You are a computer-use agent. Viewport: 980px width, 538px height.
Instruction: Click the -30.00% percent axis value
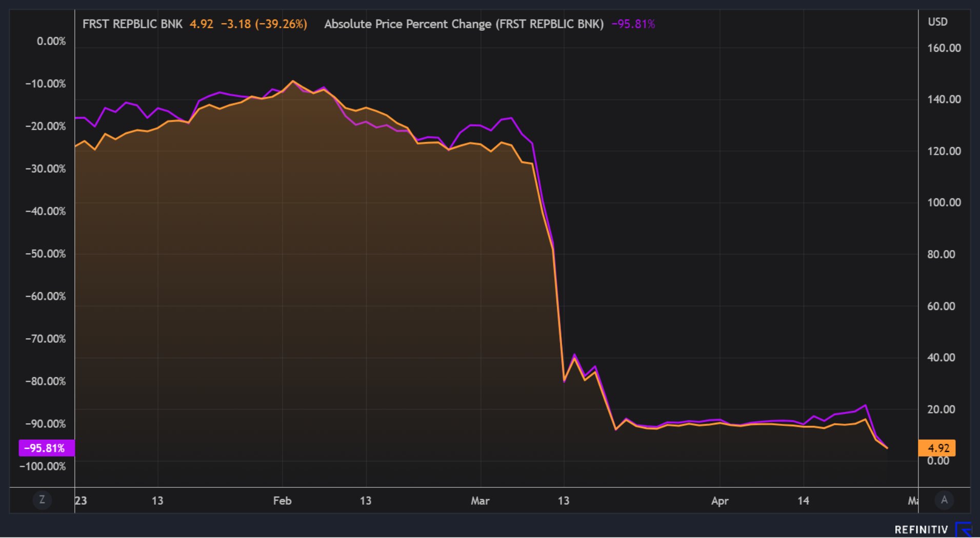click(x=46, y=169)
